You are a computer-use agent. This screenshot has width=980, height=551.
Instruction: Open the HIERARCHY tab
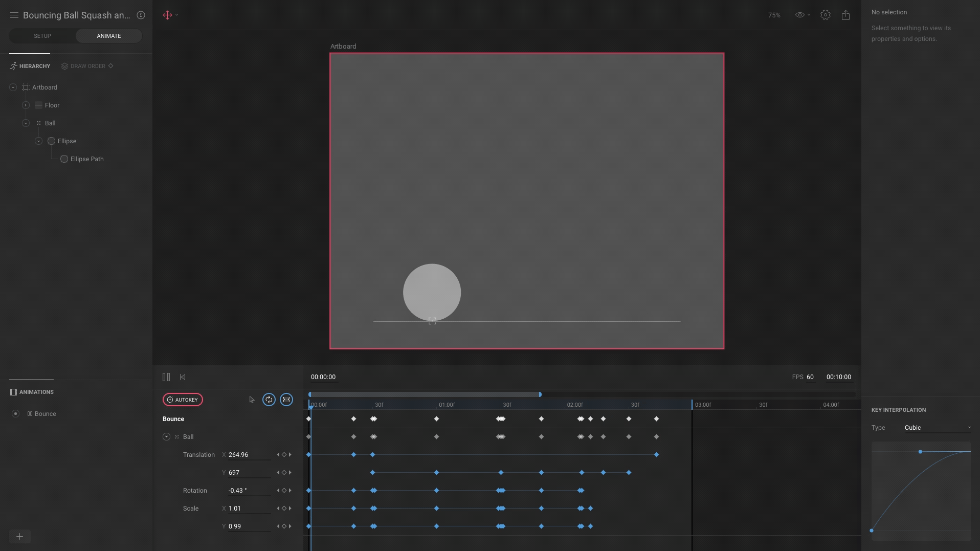(30, 66)
